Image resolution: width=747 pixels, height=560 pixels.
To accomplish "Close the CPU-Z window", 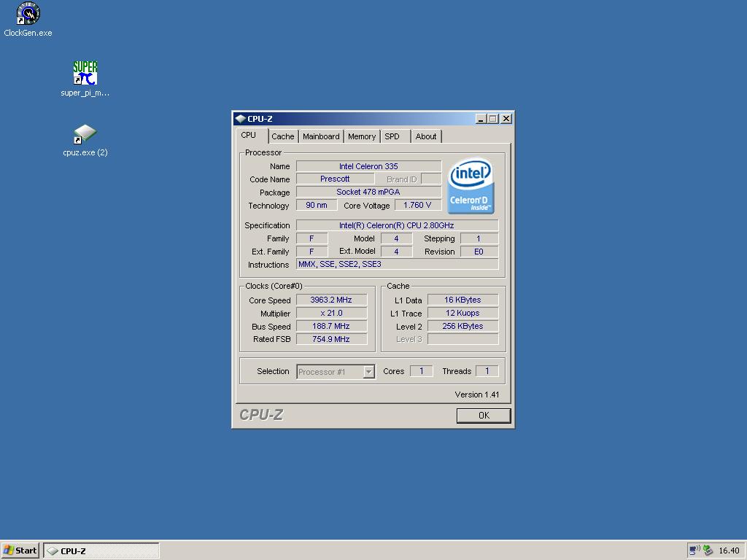I will tap(506, 119).
